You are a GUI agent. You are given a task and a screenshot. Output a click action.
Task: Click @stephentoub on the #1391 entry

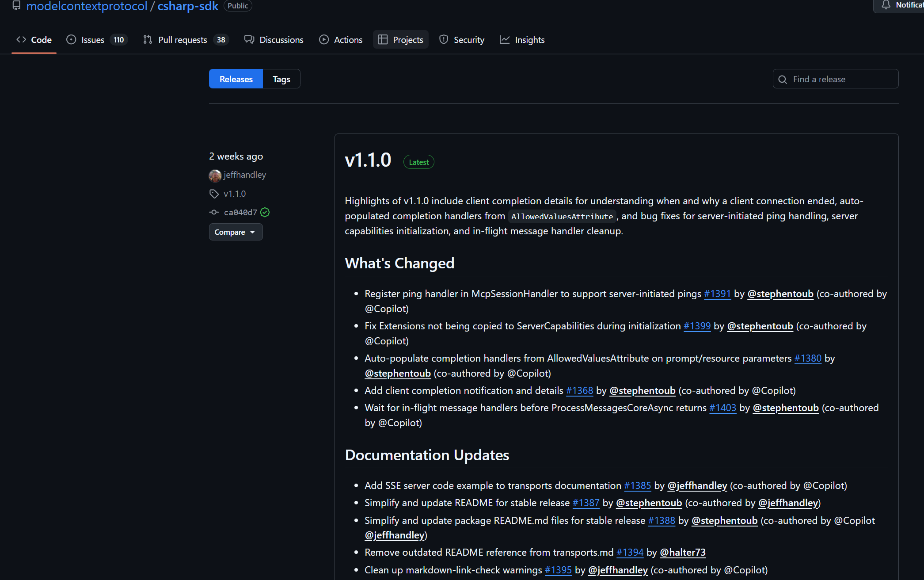click(780, 294)
